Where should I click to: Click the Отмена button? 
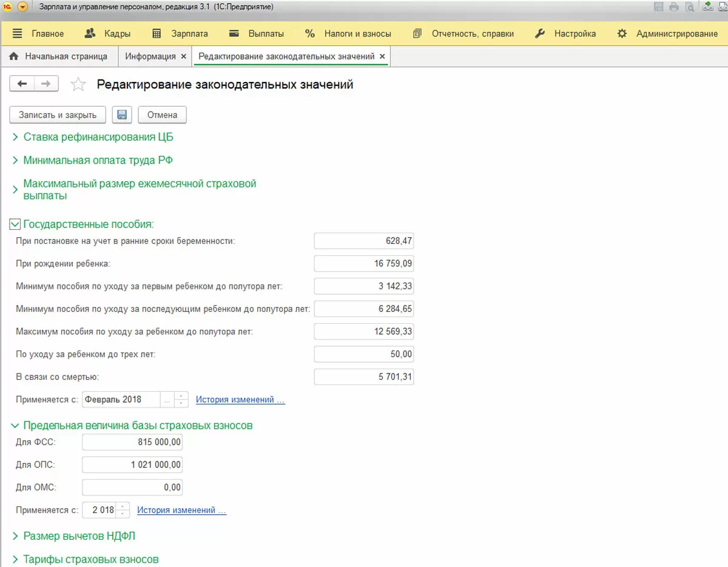(162, 115)
